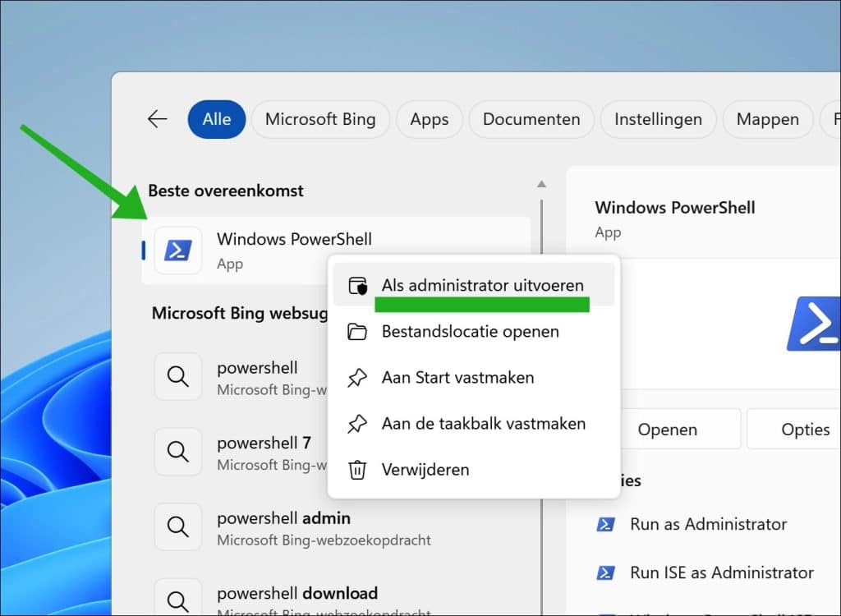
Task: Click PowerShell icon beside Run ISE as Administrator
Action: coord(605,573)
